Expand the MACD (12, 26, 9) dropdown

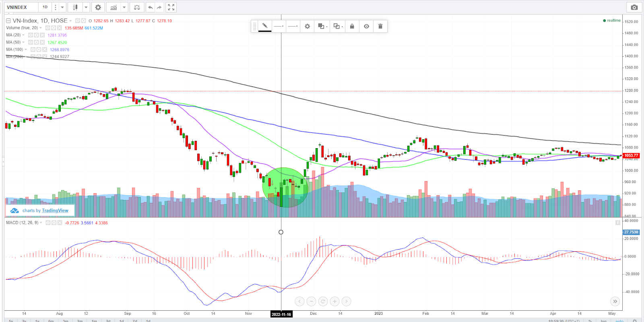pyautogui.click(x=41, y=223)
